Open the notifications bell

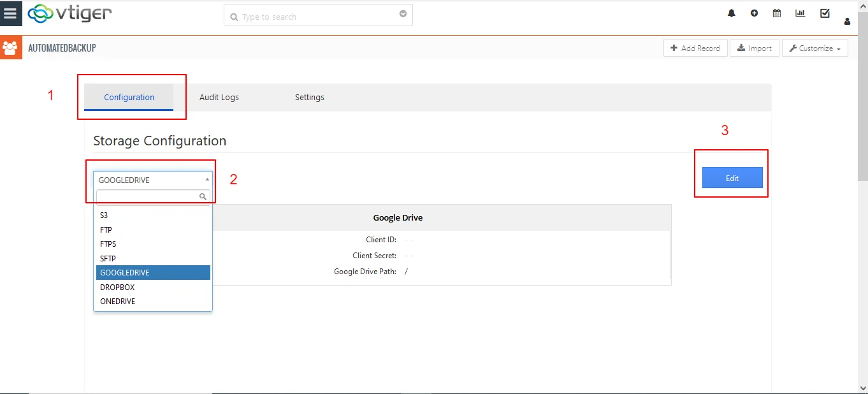(x=732, y=13)
